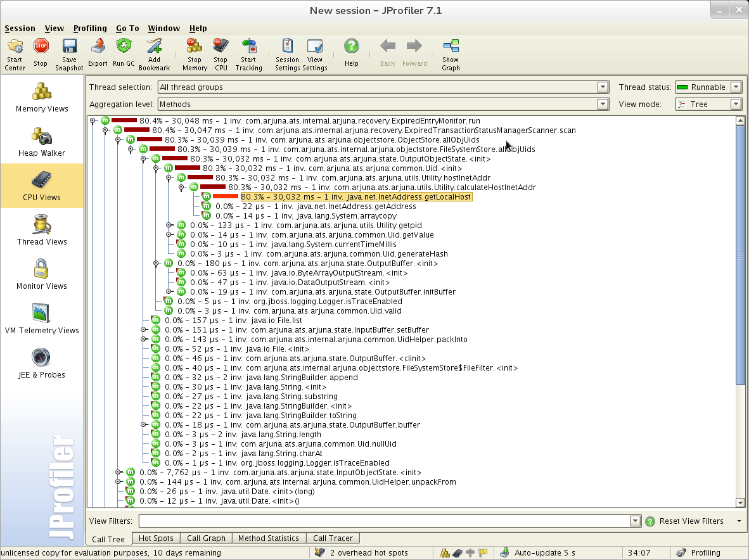Viewport: 749px width, 560px height.
Task: Expand the InputObjectState.<init> tree node
Action: pos(118,472)
